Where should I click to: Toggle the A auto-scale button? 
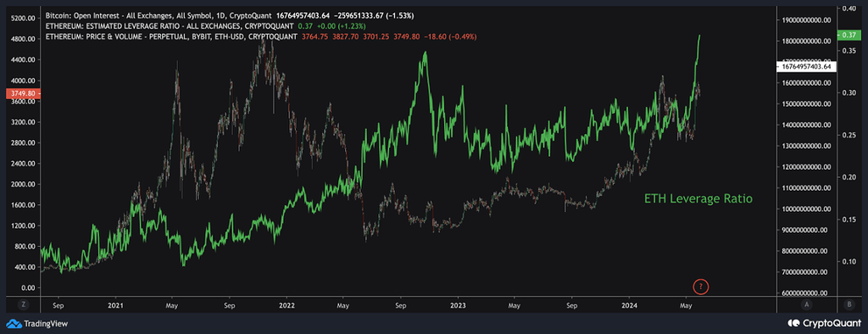806,304
